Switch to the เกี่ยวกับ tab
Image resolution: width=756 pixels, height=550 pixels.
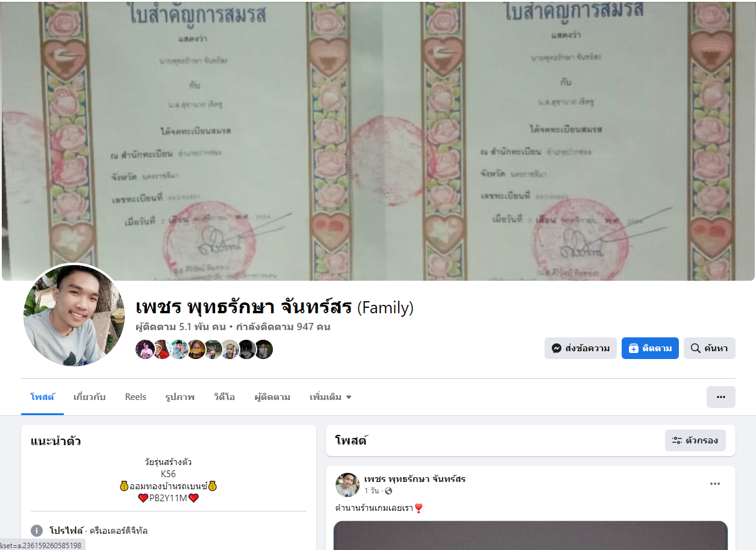point(90,397)
